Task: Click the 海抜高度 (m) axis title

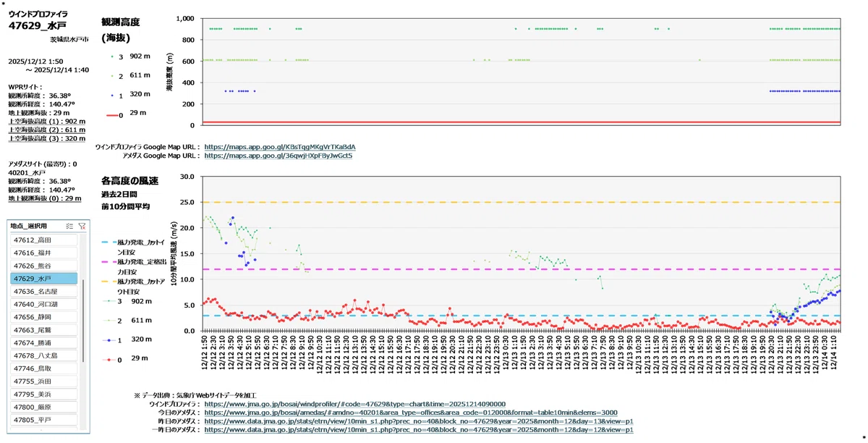Action: (169, 72)
